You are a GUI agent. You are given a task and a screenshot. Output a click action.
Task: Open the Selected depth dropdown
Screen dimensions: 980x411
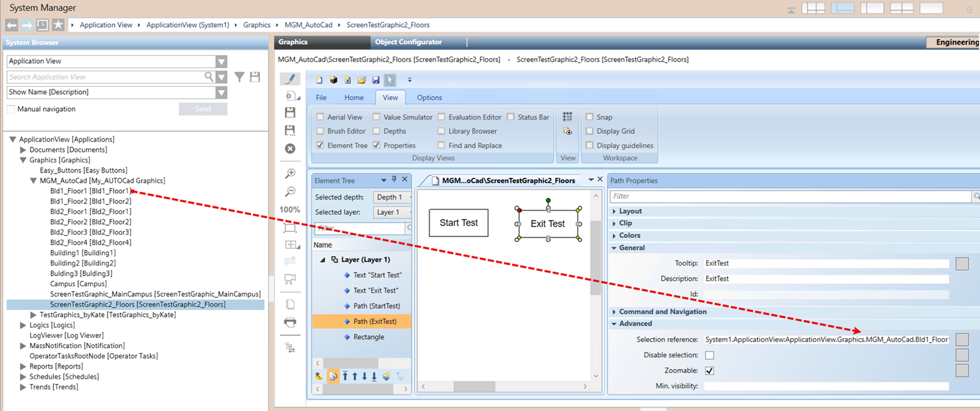point(392,197)
